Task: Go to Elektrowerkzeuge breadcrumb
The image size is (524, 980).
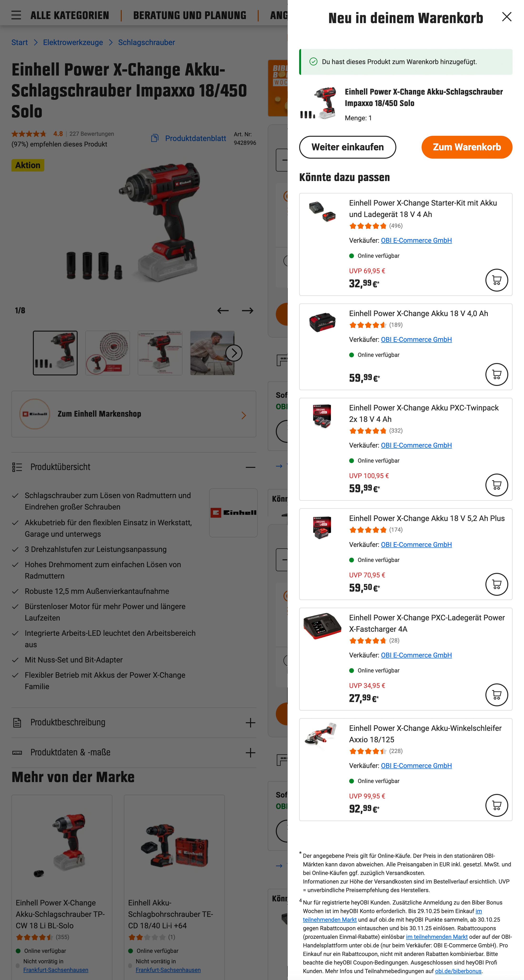Action: [73, 42]
